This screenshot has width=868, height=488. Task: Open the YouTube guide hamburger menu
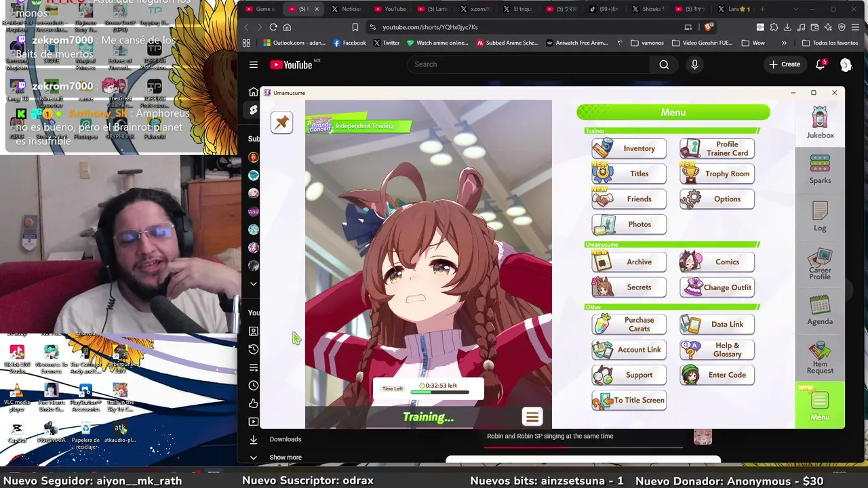click(254, 64)
